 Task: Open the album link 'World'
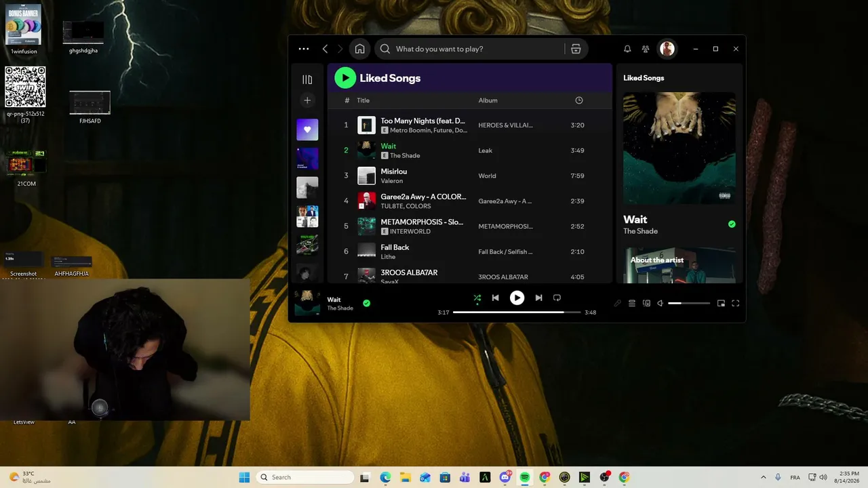pos(488,176)
